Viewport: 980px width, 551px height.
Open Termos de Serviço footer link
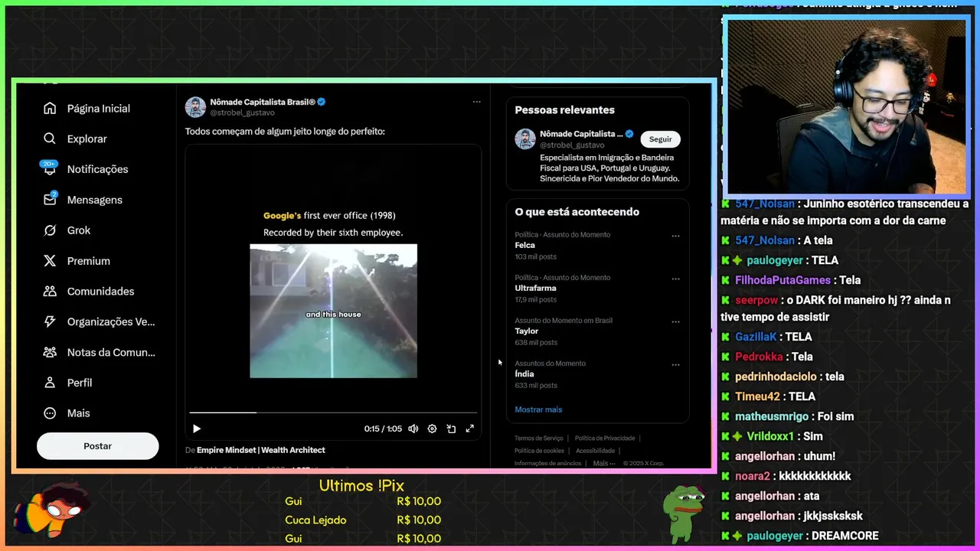tap(538, 439)
